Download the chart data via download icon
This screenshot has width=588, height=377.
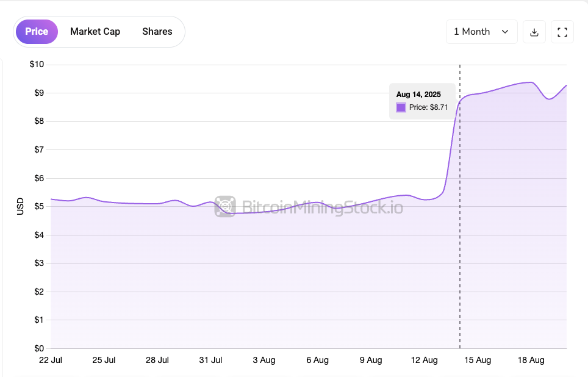tap(534, 32)
